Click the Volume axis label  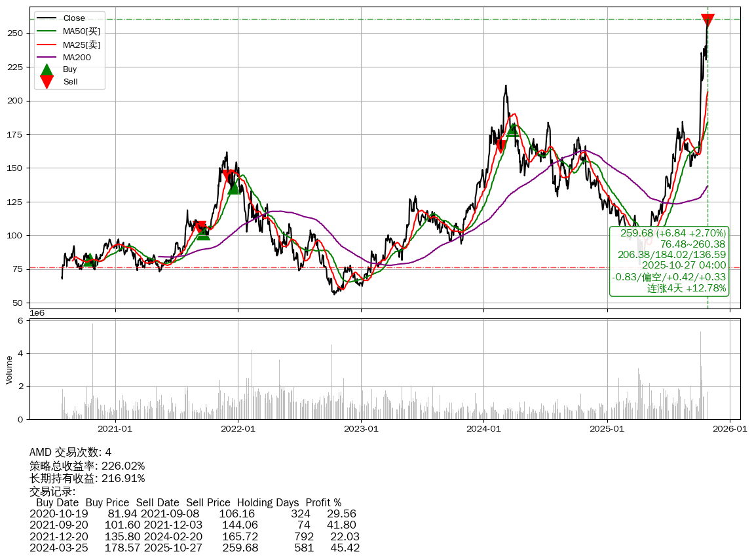coord(9,369)
